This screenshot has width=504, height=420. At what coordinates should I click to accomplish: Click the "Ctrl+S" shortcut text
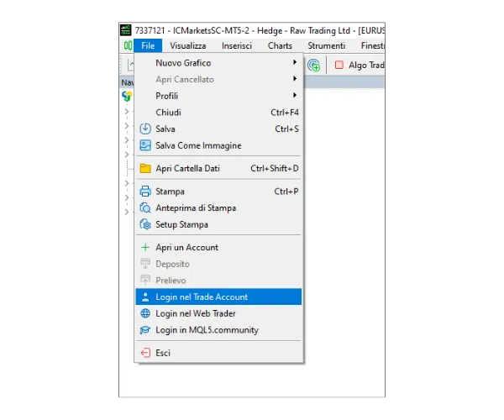(x=286, y=129)
